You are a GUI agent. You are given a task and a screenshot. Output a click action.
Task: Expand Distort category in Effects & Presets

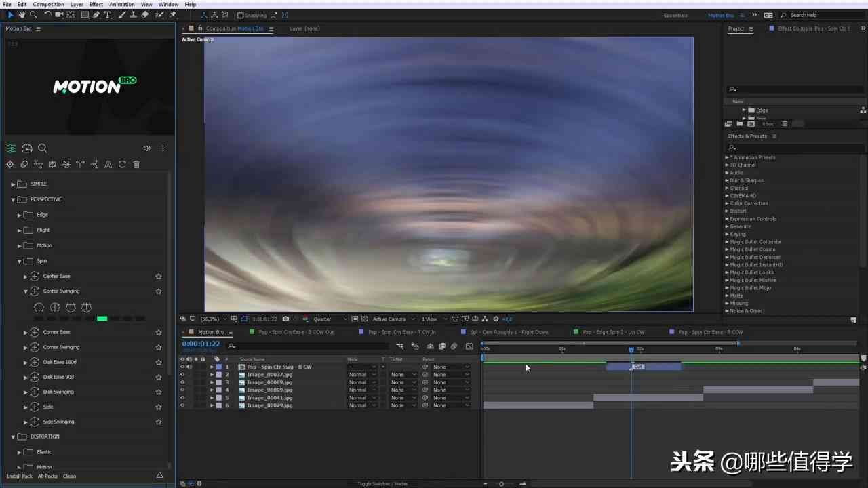point(727,211)
